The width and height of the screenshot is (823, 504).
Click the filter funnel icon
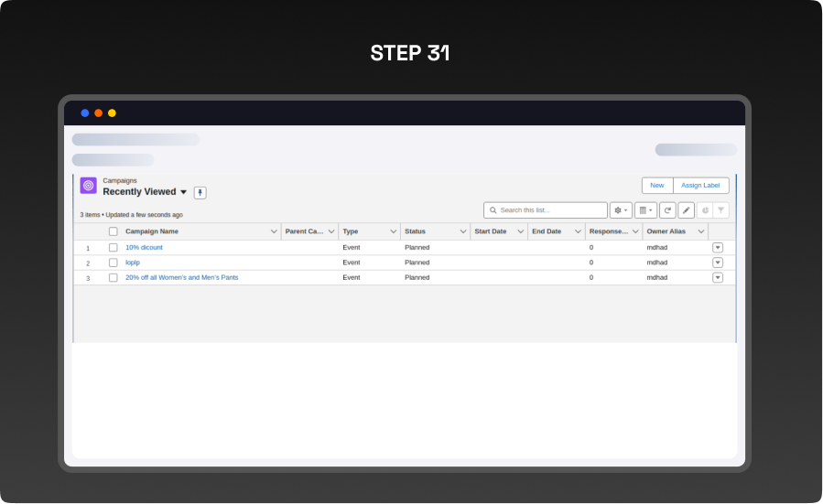(721, 210)
